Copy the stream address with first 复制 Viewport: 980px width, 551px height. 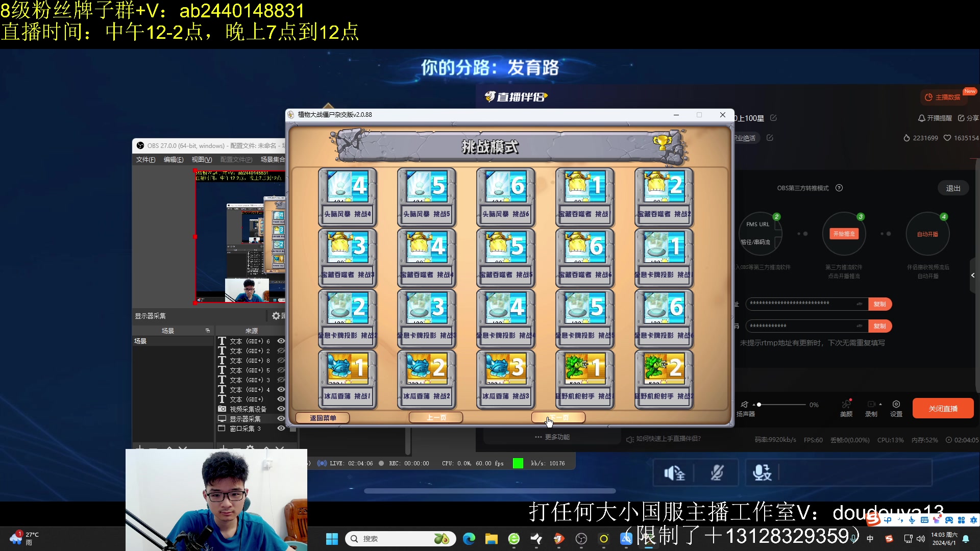coord(880,304)
